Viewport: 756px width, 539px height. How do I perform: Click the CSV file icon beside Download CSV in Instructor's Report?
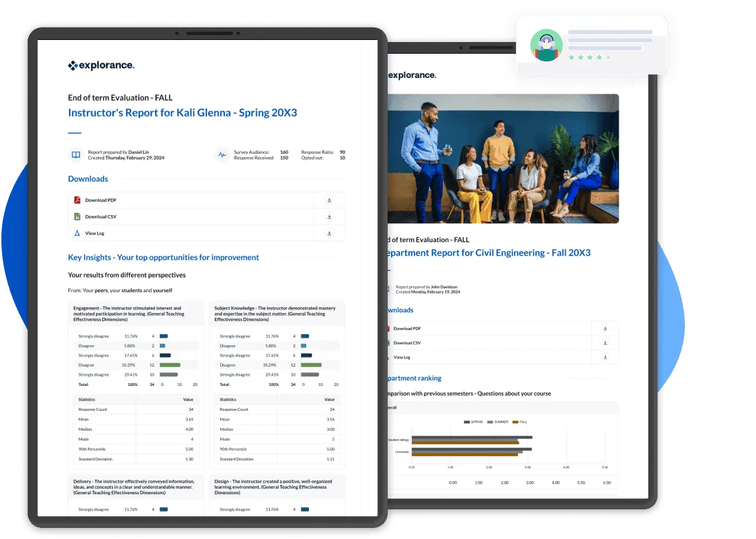77,216
